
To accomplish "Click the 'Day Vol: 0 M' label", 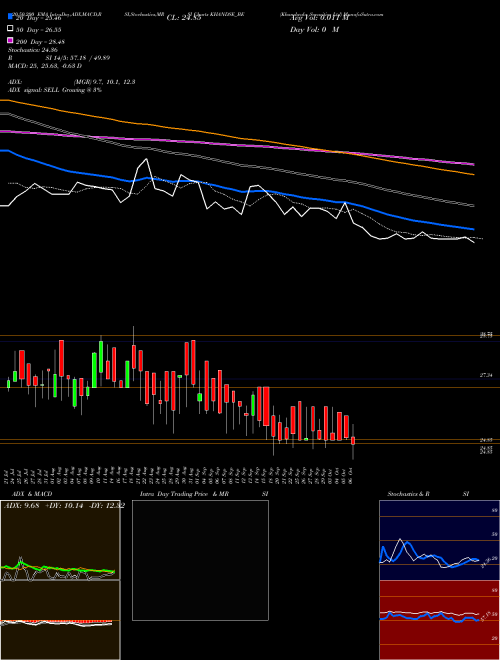I will point(314,29).
